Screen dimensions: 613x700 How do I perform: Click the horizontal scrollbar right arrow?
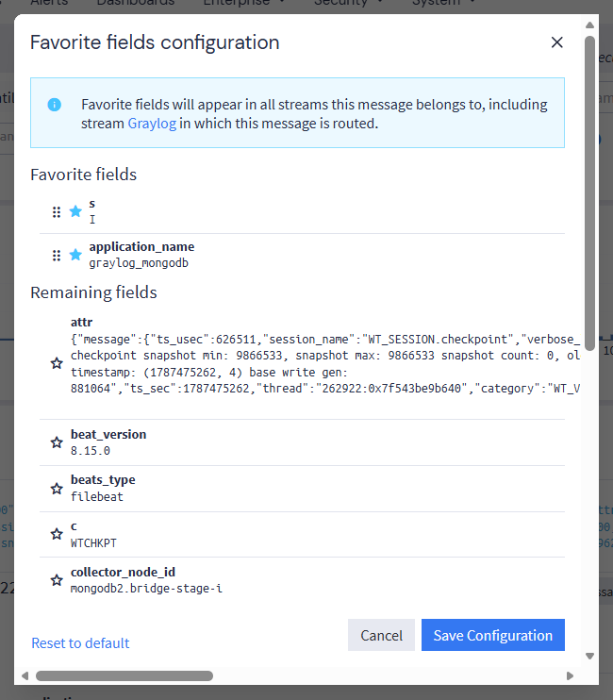click(570, 675)
